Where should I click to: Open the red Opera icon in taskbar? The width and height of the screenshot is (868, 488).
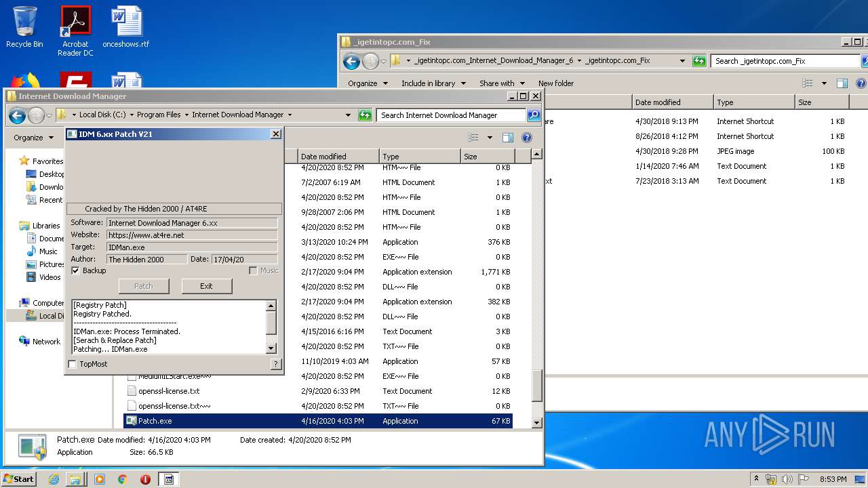tap(145, 479)
